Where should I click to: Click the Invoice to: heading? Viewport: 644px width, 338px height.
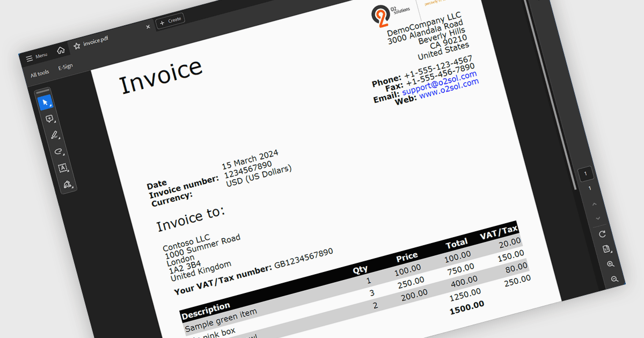pos(191,218)
